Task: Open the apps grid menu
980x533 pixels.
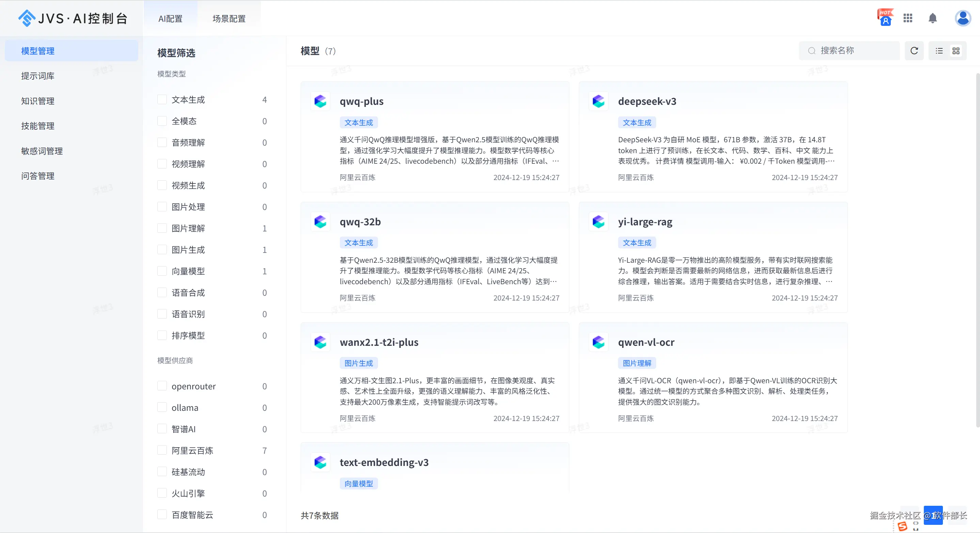Action: click(x=908, y=18)
